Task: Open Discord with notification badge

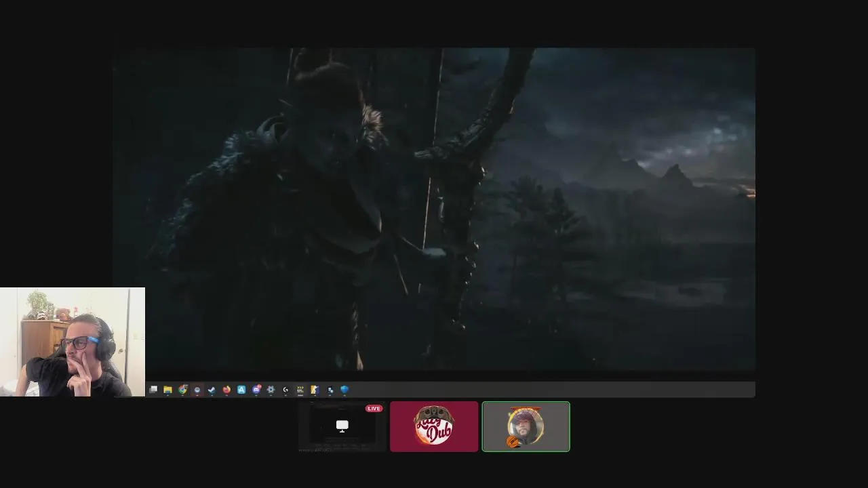Action: [x=256, y=390]
